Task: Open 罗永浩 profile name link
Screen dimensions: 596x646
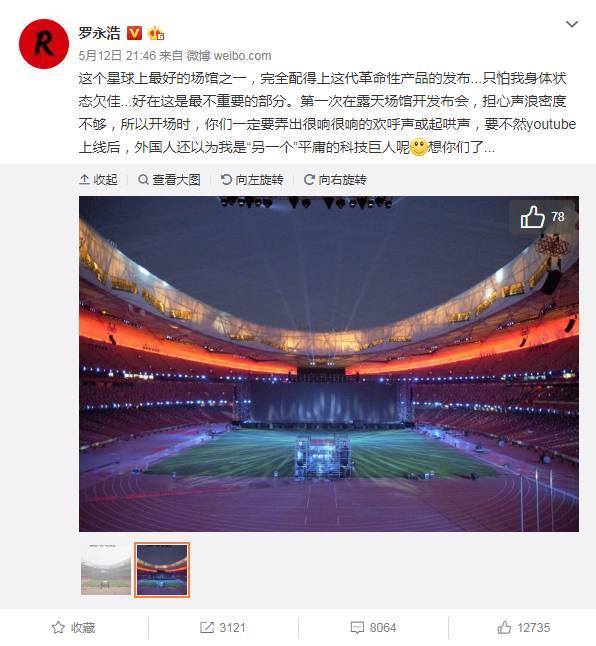Action: point(99,33)
